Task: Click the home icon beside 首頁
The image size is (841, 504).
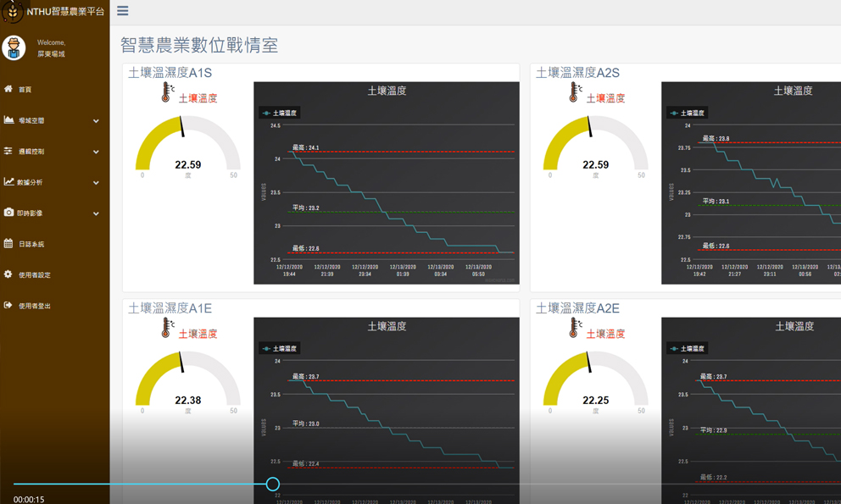Action: tap(8, 89)
